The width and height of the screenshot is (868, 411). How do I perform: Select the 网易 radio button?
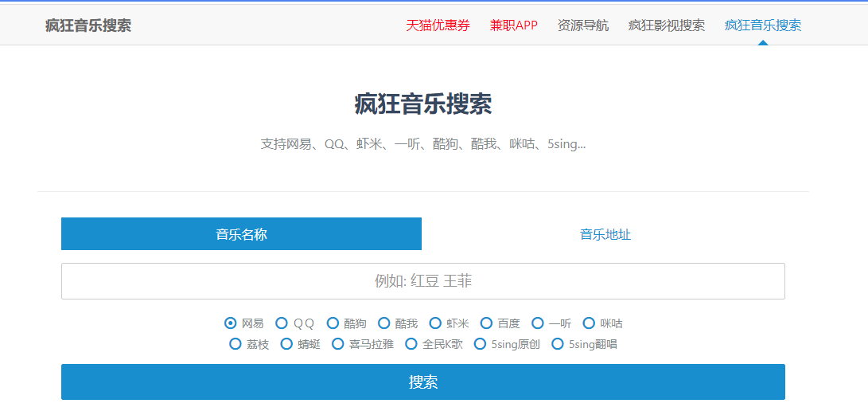click(x=231, y=323)
